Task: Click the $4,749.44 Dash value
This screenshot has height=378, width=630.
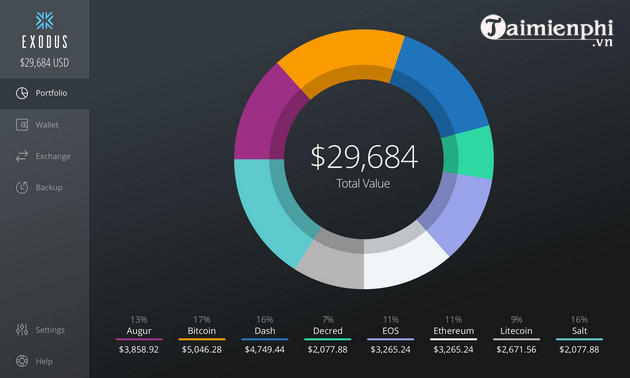Action: (265, 349)
